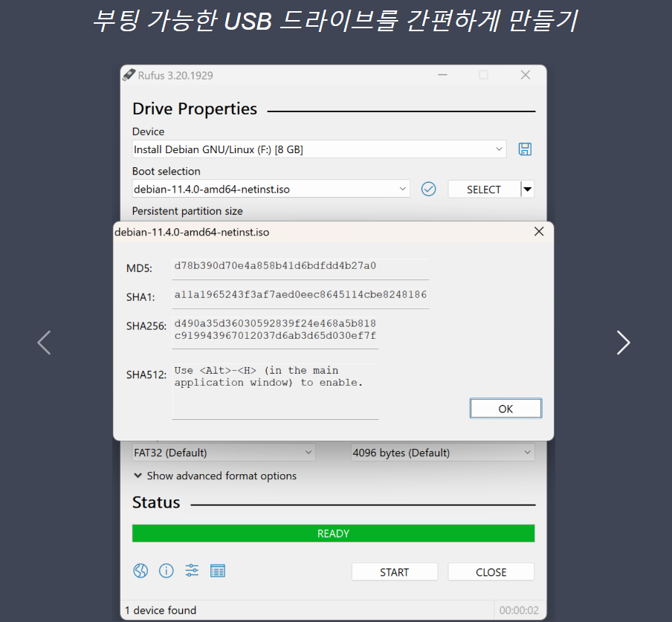The width and height of the screenshot is (672, 622).
Task: Expand Show advanced format options
Action: click(x=215, y=476)
